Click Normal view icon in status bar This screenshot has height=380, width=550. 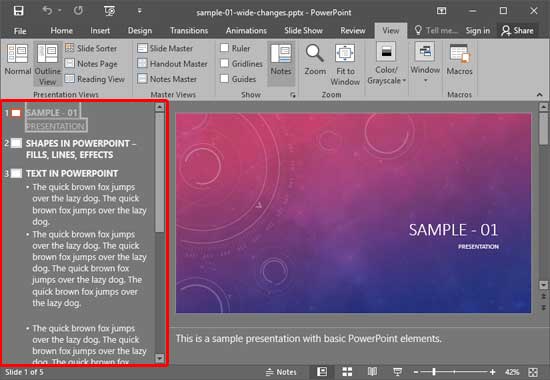[x=322, y=372]
